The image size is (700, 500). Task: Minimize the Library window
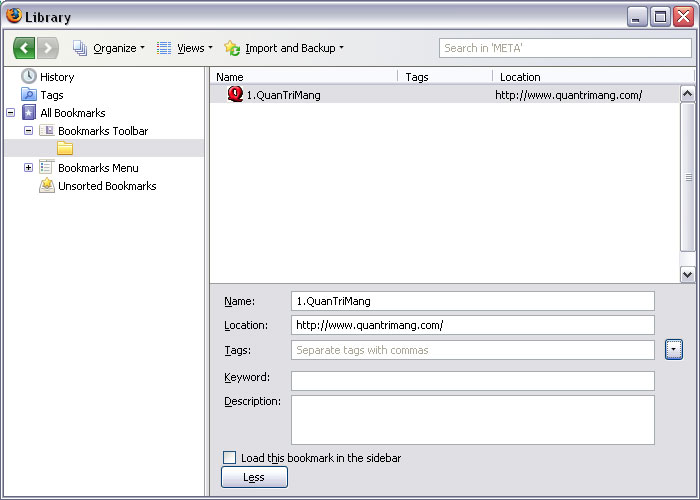click(x=637, y=17)
